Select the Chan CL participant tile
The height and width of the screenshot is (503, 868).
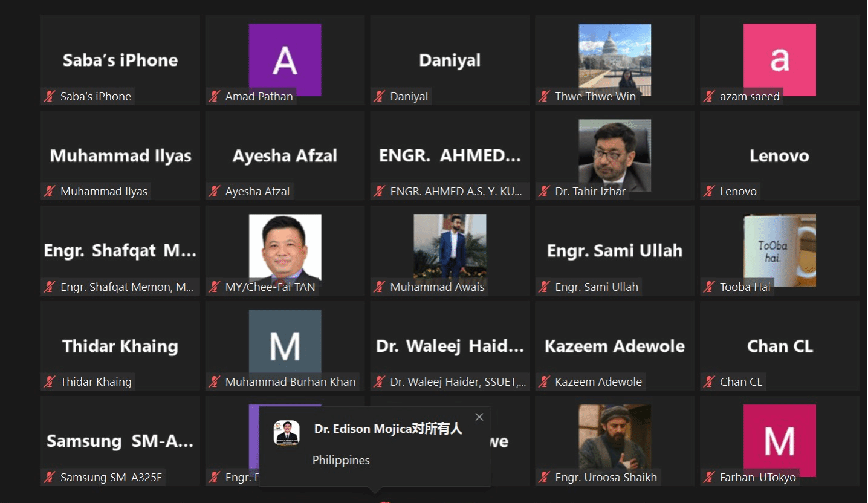[x=780, y=346]
